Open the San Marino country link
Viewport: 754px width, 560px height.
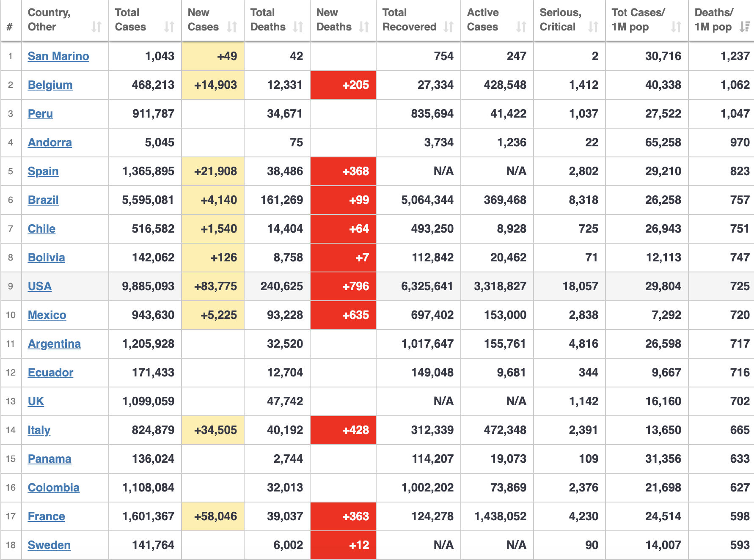pyautogui.click(x=58, y=56)
